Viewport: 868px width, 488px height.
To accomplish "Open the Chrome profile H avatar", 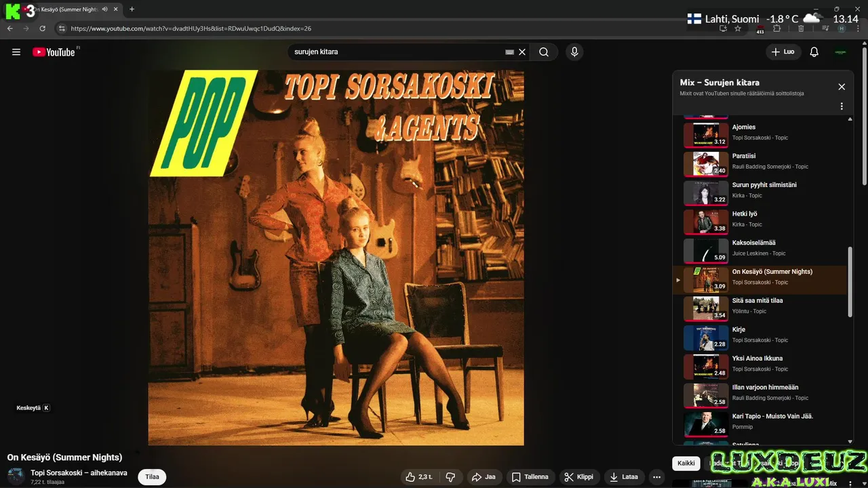I will tap(842, 28).
